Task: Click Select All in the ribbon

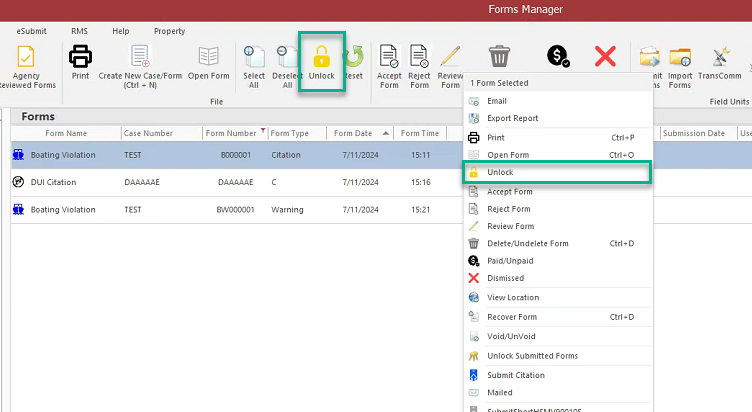Action: pos(254,60)
